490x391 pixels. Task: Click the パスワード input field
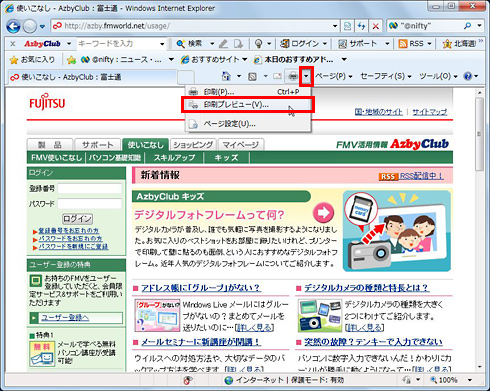pos(90,203)
